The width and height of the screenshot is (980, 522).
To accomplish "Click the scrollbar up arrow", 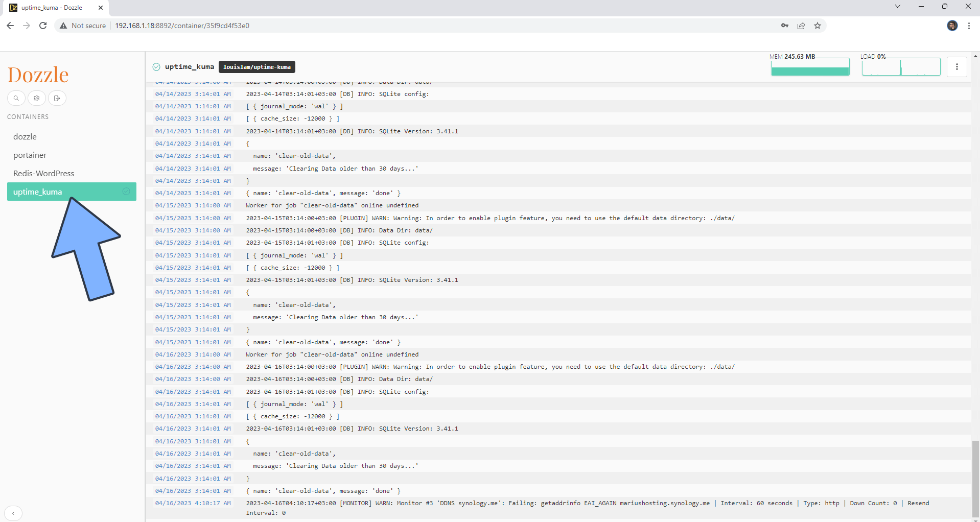I will (x=976, y=56).
